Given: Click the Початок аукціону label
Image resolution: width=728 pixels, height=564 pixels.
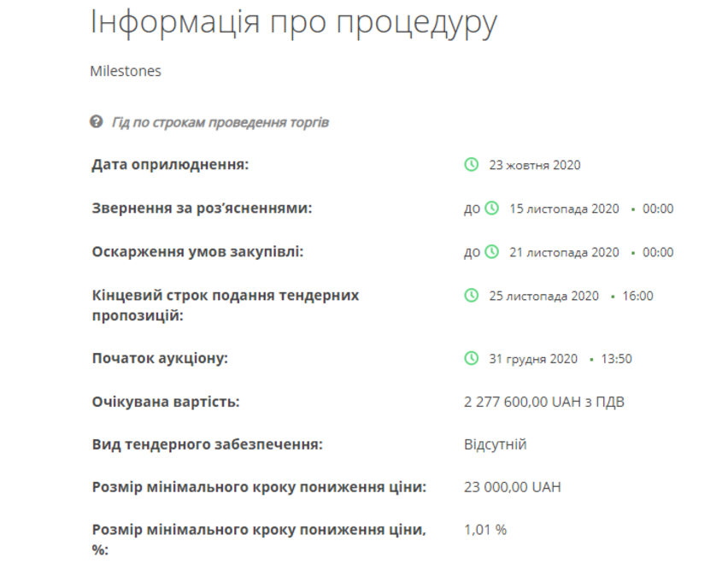Looking at the screenshot, I should tap(160, 359).
